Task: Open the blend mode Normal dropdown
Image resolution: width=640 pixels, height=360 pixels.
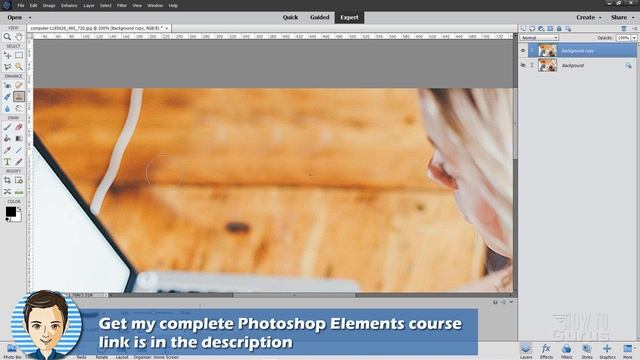Action: tap(539, 38)
